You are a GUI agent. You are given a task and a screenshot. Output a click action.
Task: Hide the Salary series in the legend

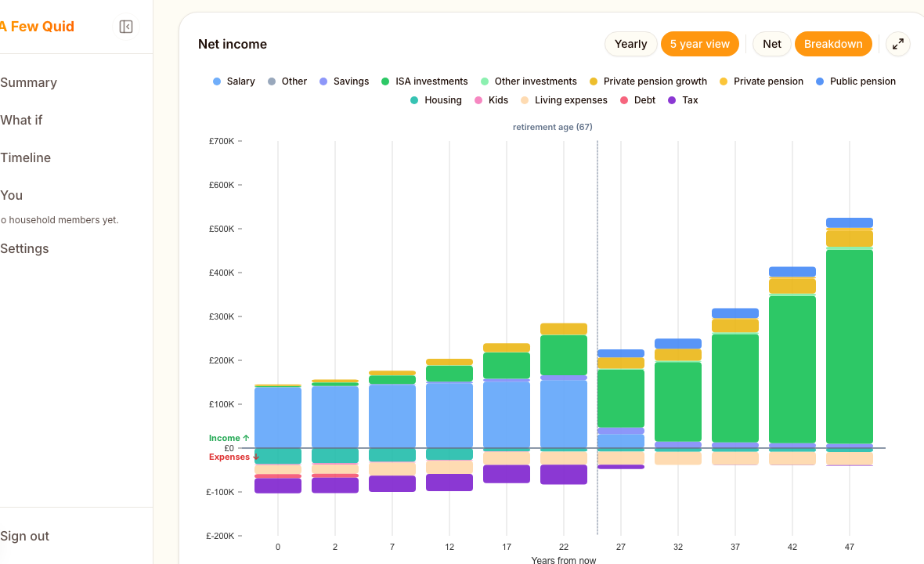click(x=233, y=81)
